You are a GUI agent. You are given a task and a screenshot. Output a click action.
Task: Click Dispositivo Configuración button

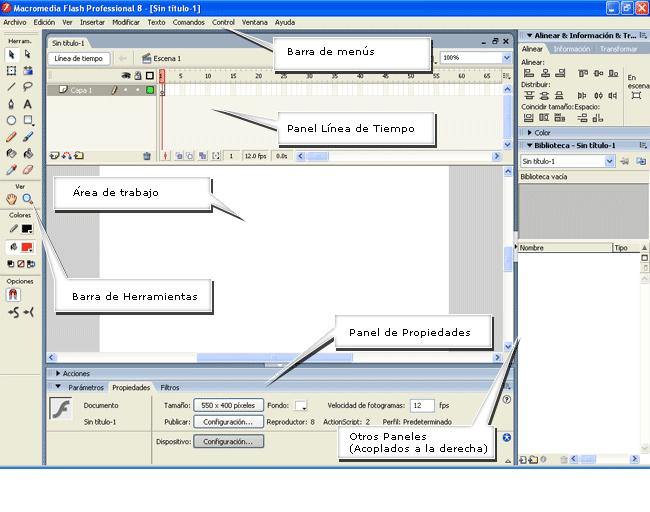click(x=228, y=442)
